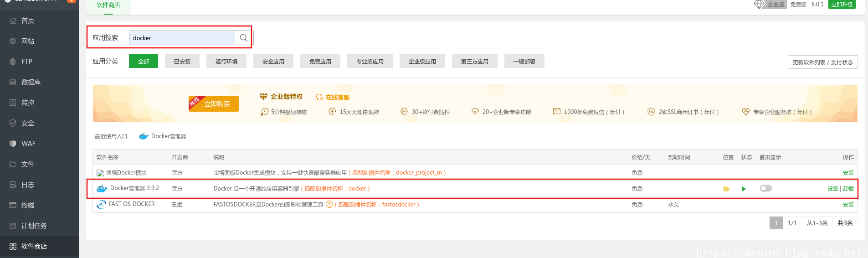Viewport: 868px width, 258px height.
Task: Click the 免费版 label at top
Action: tap(798, 5)
